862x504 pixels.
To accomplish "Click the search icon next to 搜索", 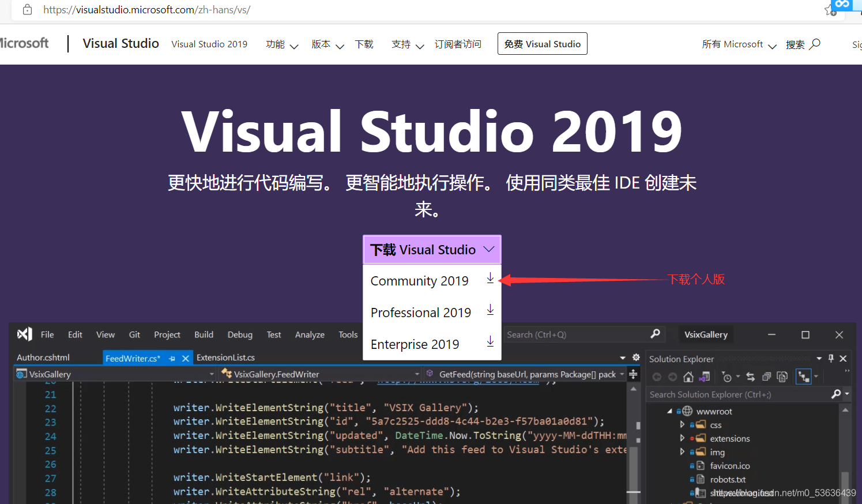I will (815, 44).
